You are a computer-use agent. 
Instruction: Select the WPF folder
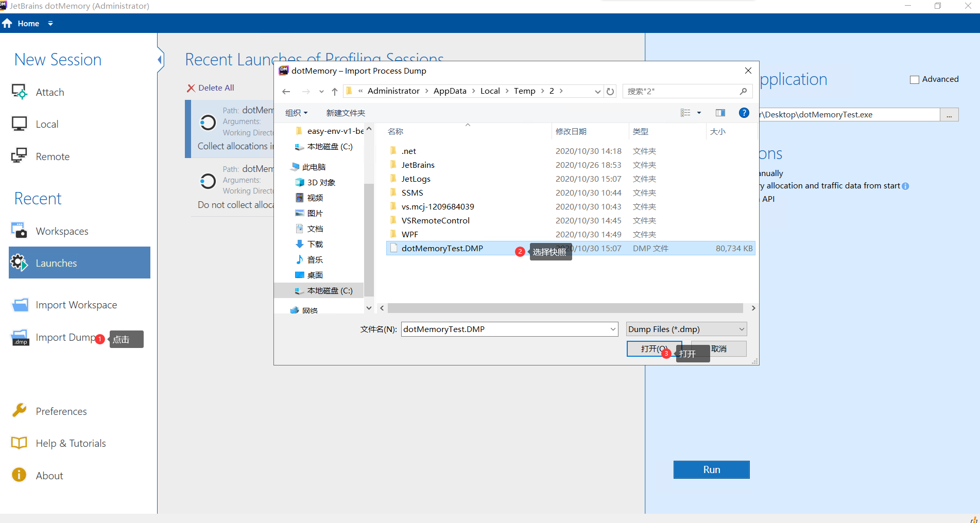coord(410,234)
